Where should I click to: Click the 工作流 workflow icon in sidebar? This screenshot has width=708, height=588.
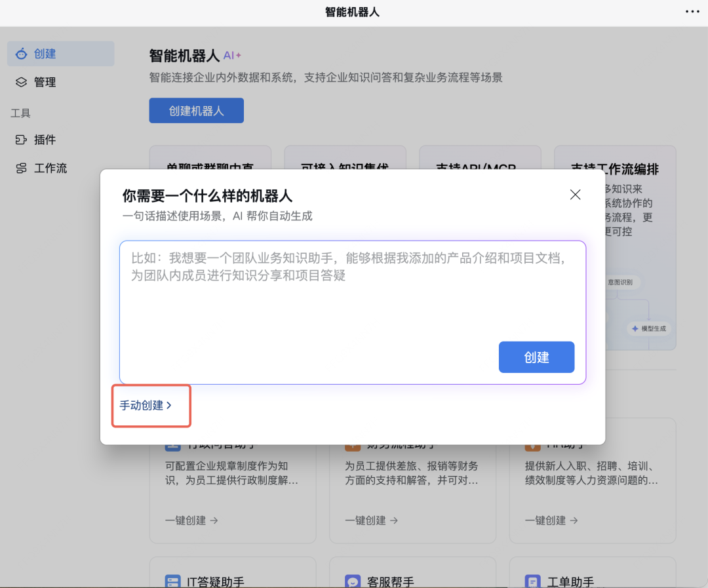[22, 168]
